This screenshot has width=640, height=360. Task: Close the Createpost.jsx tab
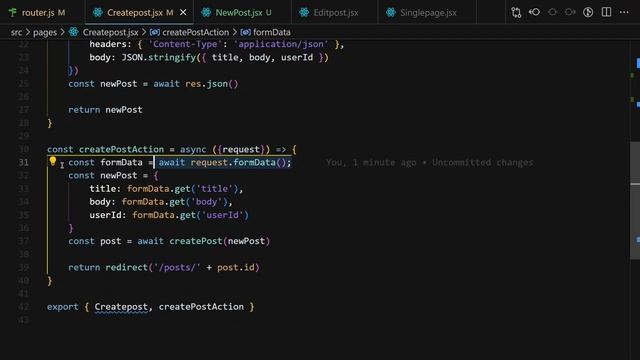point(183,13)
